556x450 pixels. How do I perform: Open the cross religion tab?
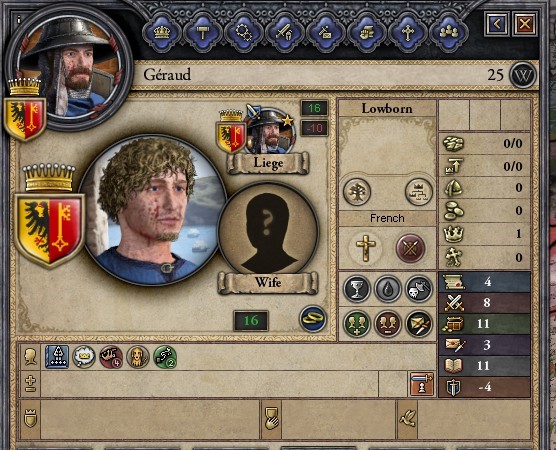408,33
